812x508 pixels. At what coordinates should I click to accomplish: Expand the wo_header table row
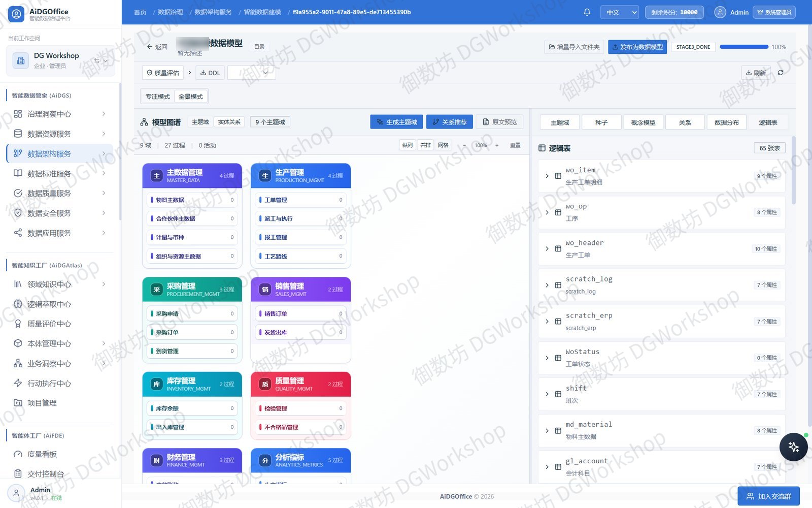click(547, 249)
